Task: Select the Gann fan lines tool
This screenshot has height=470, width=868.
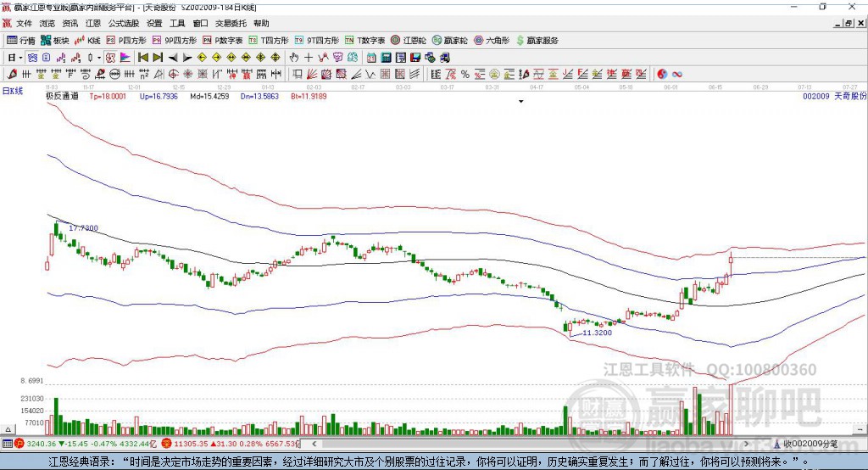Action: (x=312, y=75)
